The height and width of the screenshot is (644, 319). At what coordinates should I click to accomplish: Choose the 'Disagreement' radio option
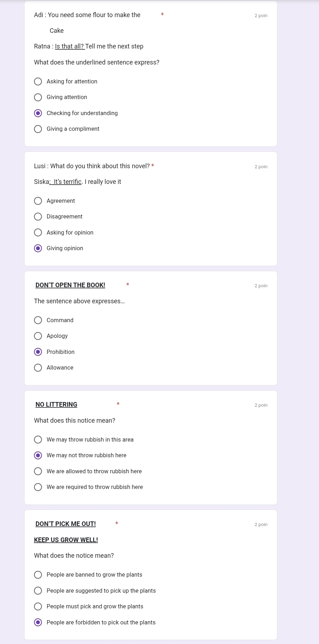coord(38,217)
